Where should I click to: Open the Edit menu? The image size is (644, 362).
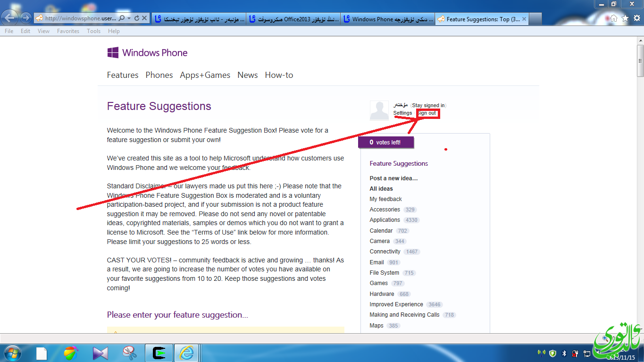[x=25, y=31]
